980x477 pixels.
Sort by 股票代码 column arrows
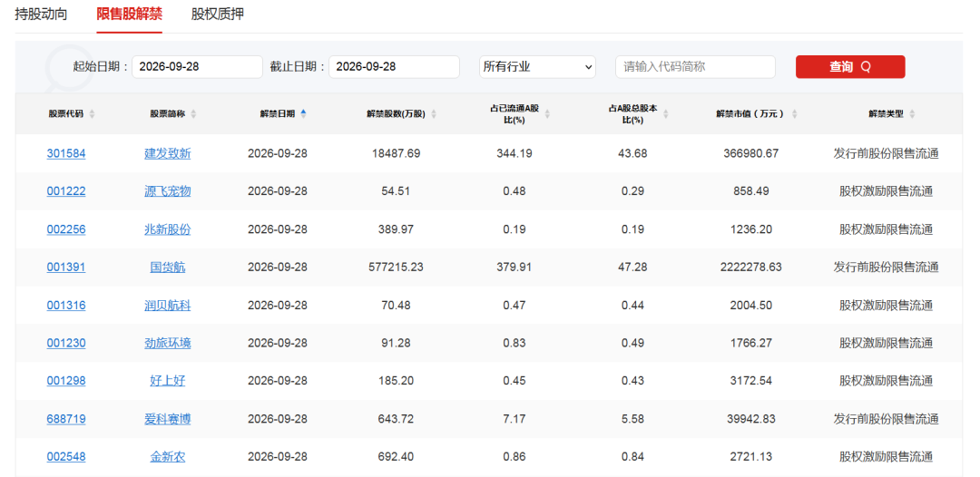(x=93, y=113)
